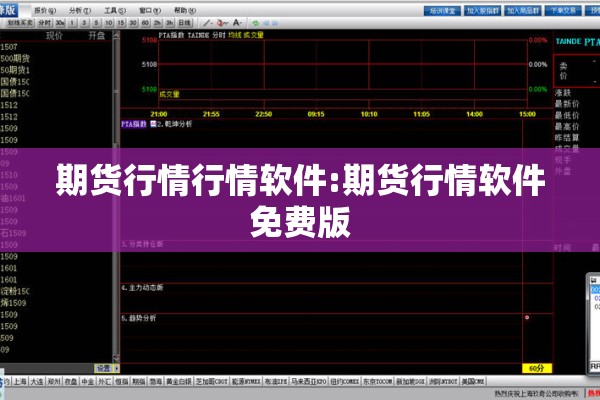Switch to the 中金 tab

88,382
